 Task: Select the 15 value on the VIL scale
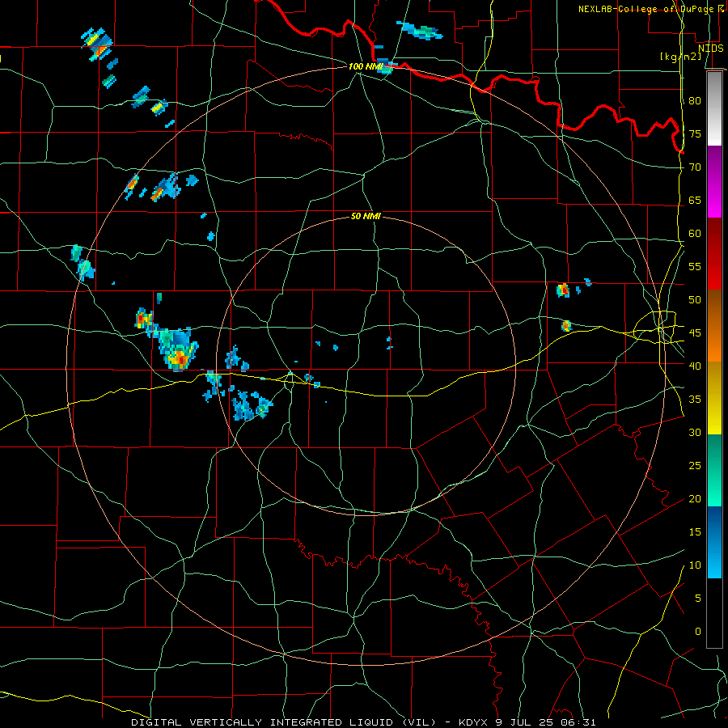[x=695, y=531]
